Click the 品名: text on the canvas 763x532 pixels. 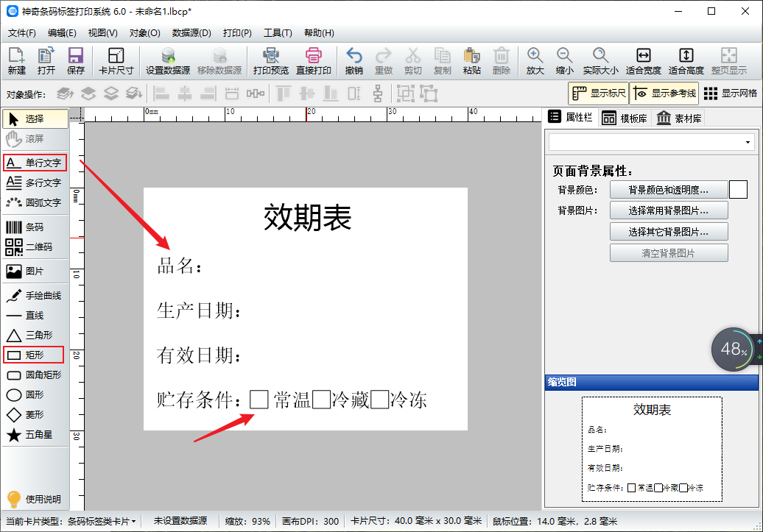tap(180, 266)
